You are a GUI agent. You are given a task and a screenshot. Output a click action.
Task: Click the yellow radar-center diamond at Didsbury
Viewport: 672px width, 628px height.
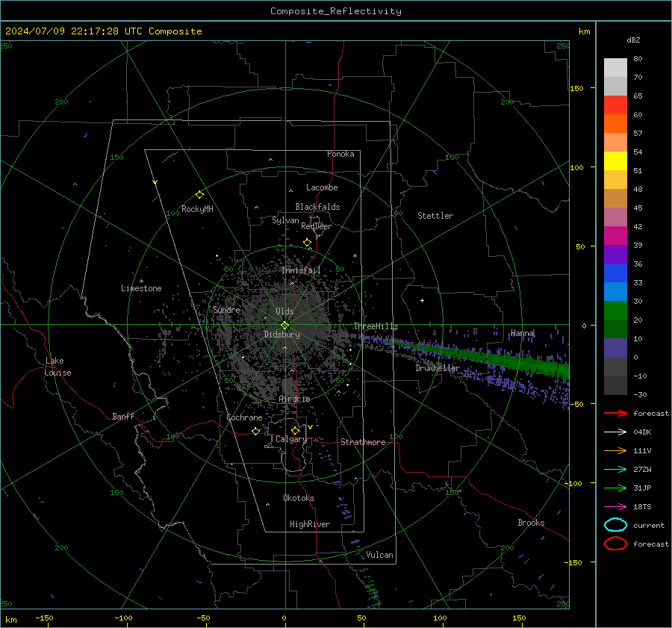284,326
